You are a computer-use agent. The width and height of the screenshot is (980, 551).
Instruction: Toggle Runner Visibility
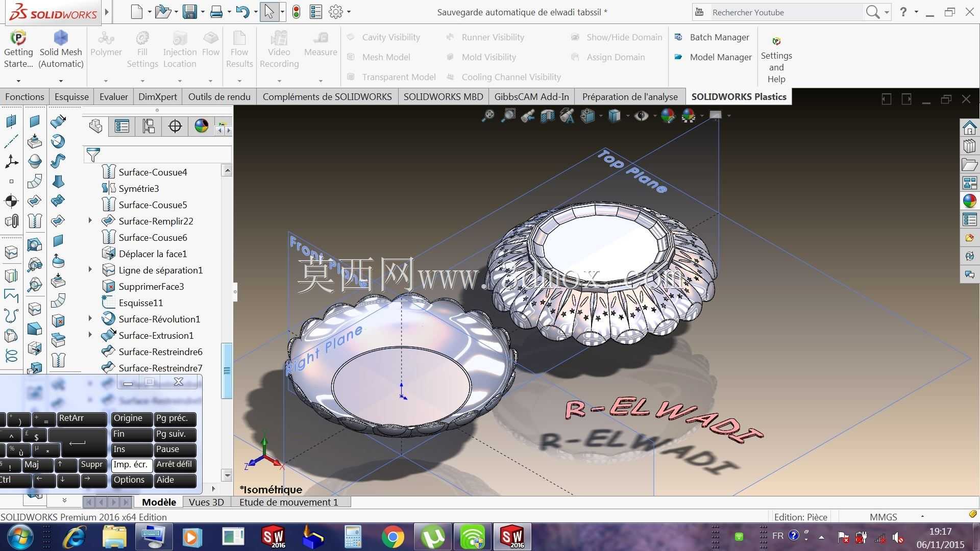tap(485, 37)
